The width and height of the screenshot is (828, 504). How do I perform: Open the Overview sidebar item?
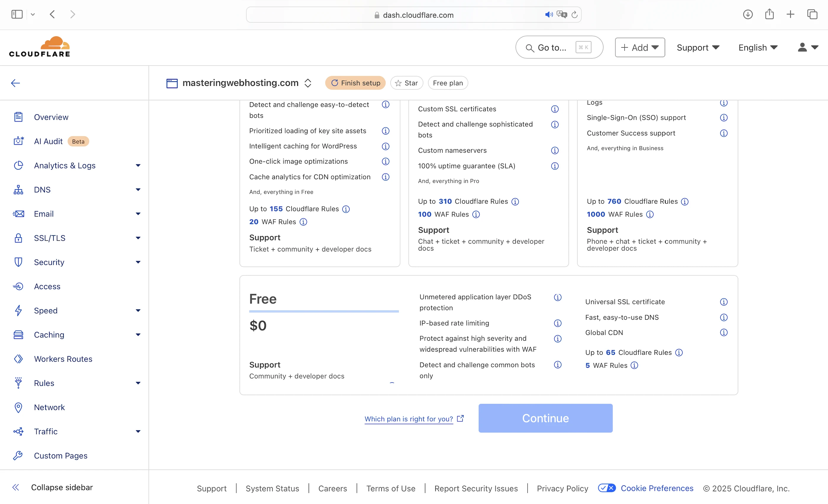pyautogui.click(x=51, y=117)
